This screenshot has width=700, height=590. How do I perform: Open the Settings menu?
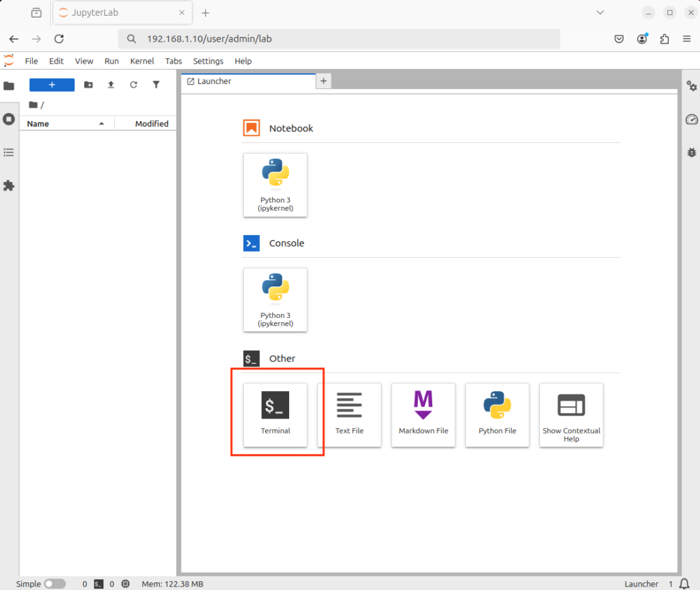point(208,61)
